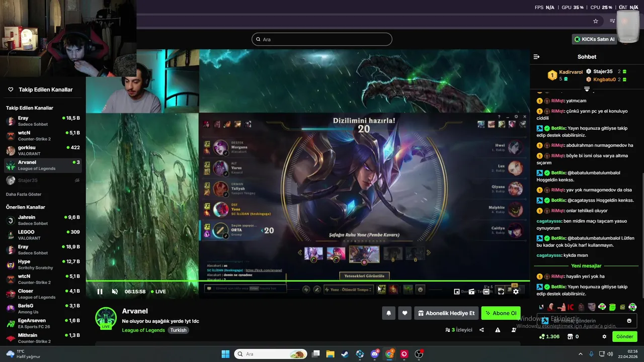Viewport: 644px width, 362px height.
Task: Open Arvanel's channel avatar
Action: point(106,318)
